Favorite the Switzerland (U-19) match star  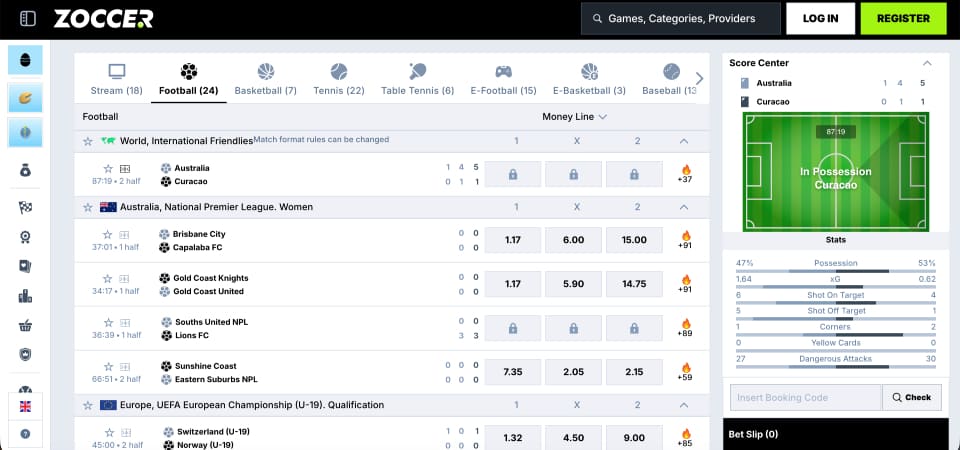(108, 432)
